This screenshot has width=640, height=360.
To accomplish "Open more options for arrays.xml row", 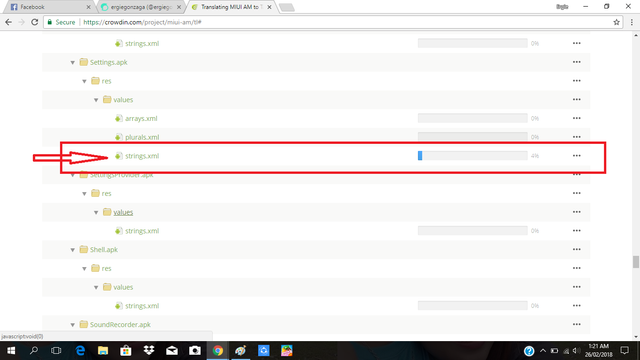I will [x=576, y=118].
